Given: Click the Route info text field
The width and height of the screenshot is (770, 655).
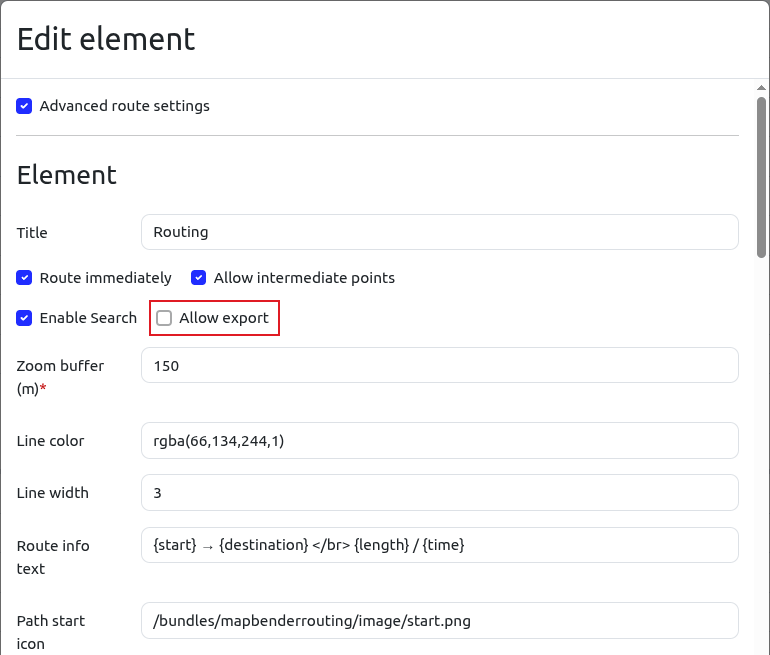Looking at the screenshot, I should coord(440,545).
